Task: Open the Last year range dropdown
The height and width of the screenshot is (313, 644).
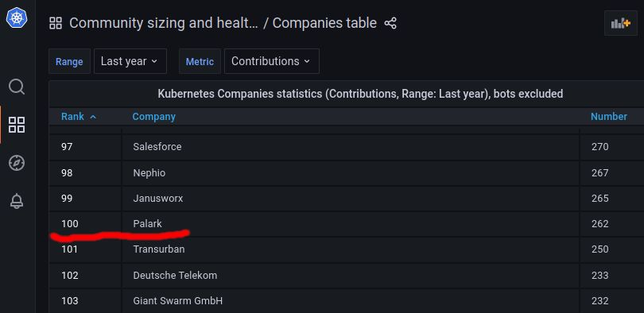Action: click(130, 61)
